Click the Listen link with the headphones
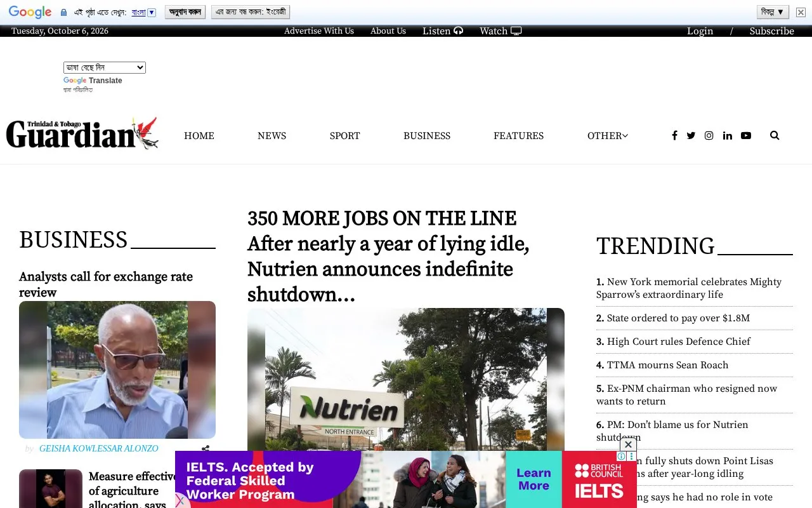 tap(443, 31)
